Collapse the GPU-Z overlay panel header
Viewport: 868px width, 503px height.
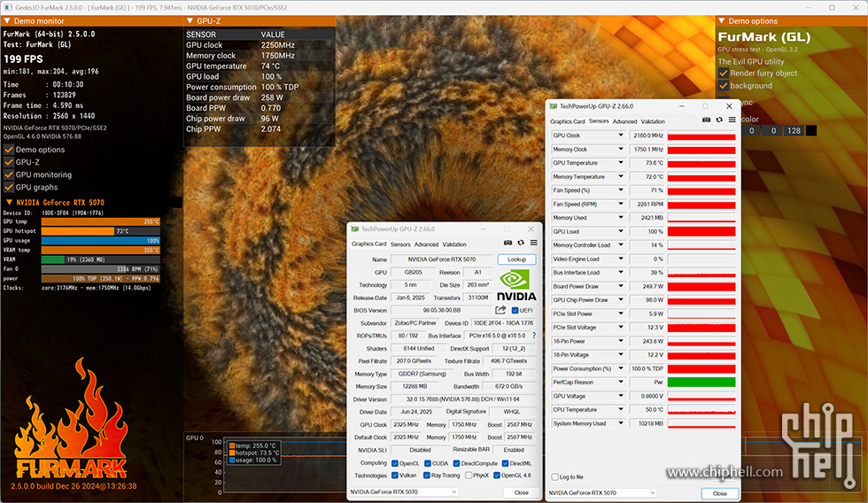(x=190, y=21)
